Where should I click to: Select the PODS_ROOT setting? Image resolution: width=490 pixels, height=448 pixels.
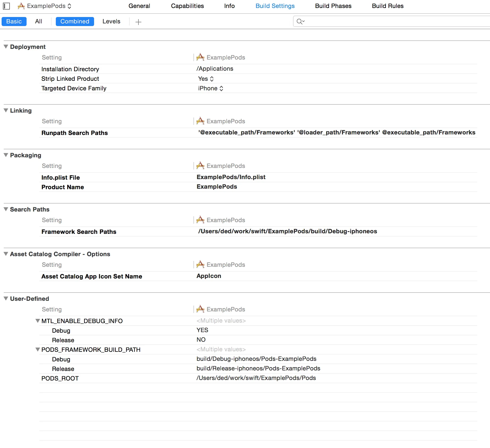[60, 379]
